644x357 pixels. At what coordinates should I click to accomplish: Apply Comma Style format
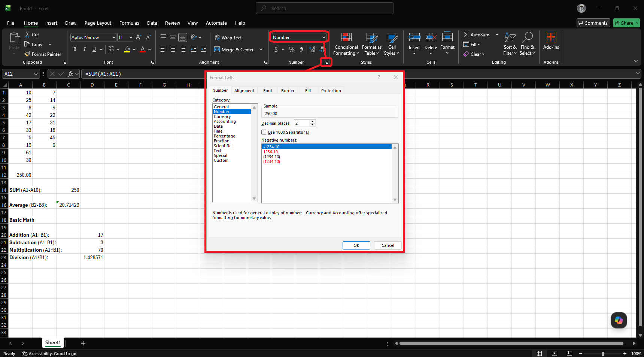click(x=301, y=49)
